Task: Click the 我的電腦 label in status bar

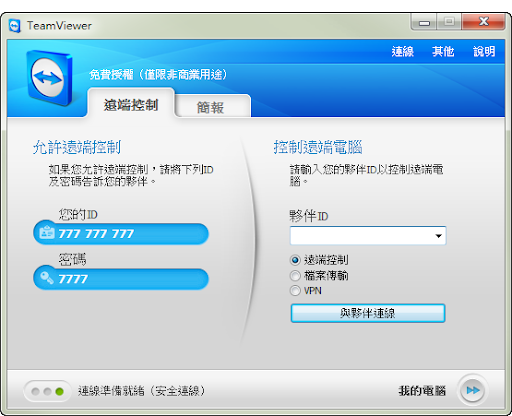Action: coord(422,390)
